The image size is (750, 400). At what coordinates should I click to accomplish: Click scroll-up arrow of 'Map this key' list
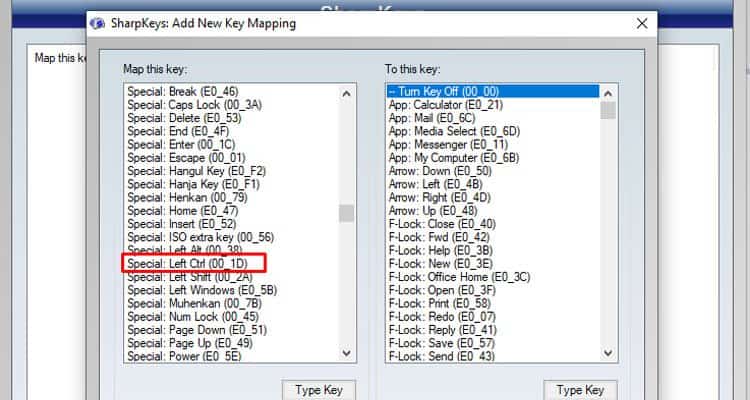pyautogui.click(x=347, y=94)
